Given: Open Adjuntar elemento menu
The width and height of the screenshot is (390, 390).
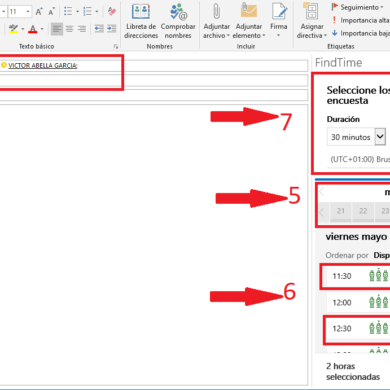Looking at the screenshot, I should (x=249, y=21).
